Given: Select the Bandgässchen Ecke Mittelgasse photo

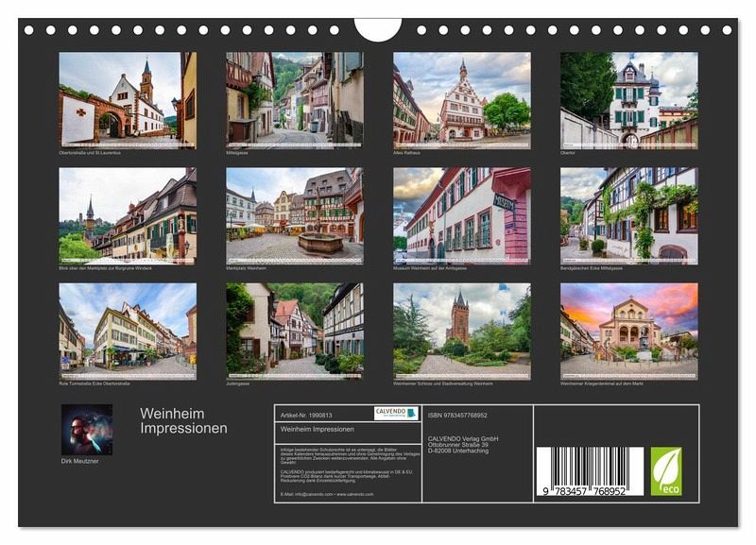Looking at the screenshot, I should pos(628,216).
